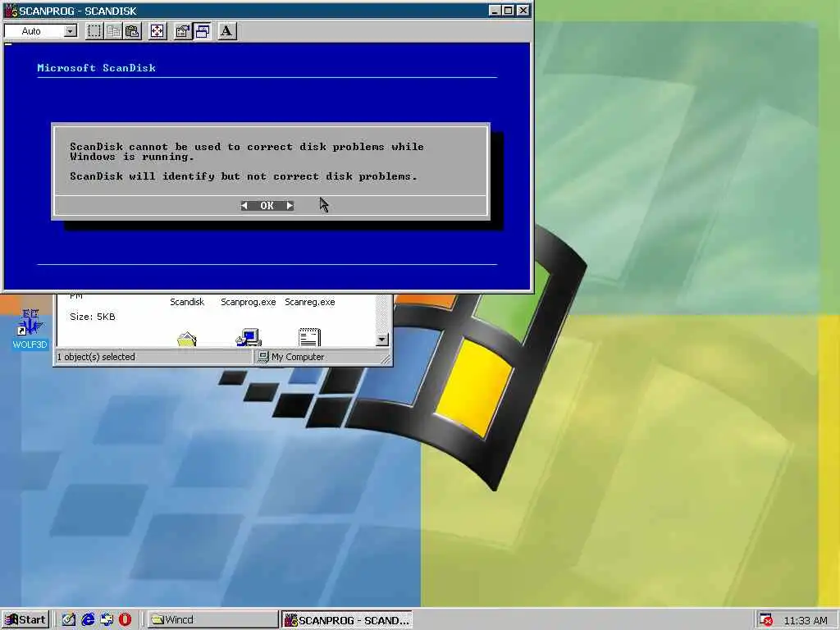
Task: Open the SCANPROG window system menu icon
Action: click(x=11, y=10)
